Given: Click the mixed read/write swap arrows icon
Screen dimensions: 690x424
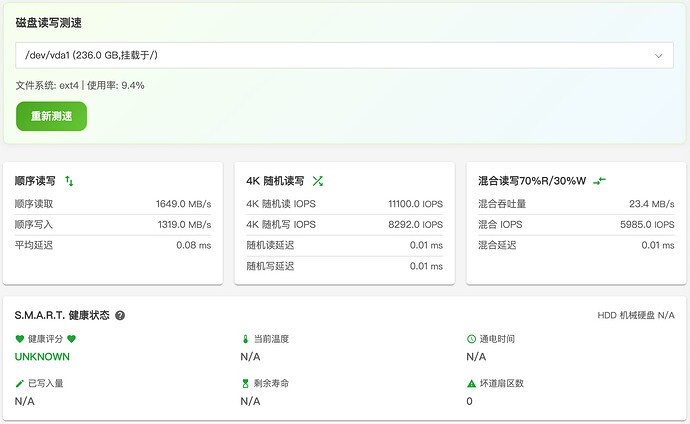Looking at the screenshot, I should tap(599, 181).
